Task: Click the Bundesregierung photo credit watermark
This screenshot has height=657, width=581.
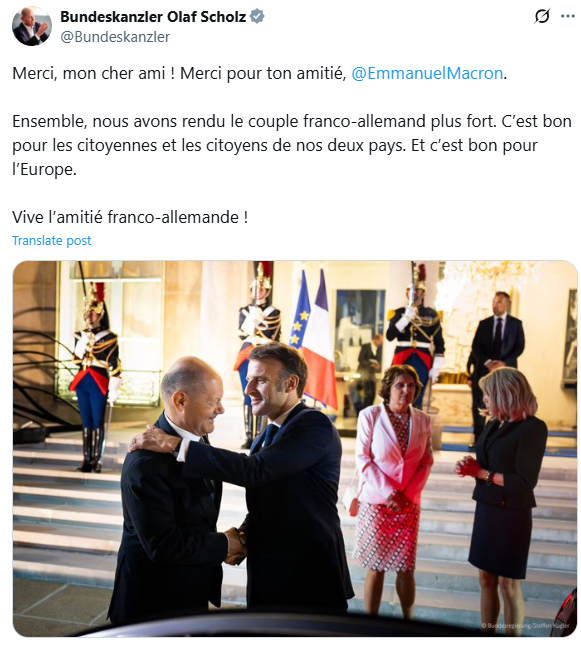Action: pyautogui.click(x=525, y=625)
